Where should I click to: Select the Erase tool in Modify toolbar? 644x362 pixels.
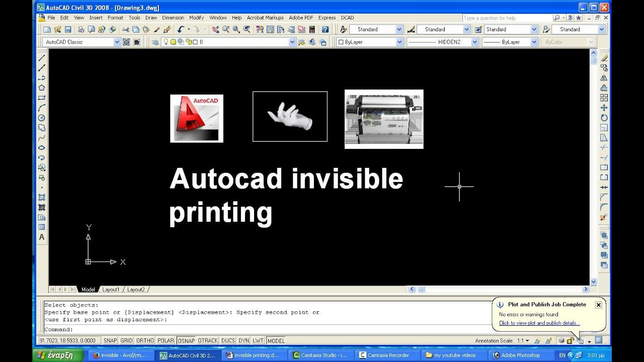(x=604, y=58)
